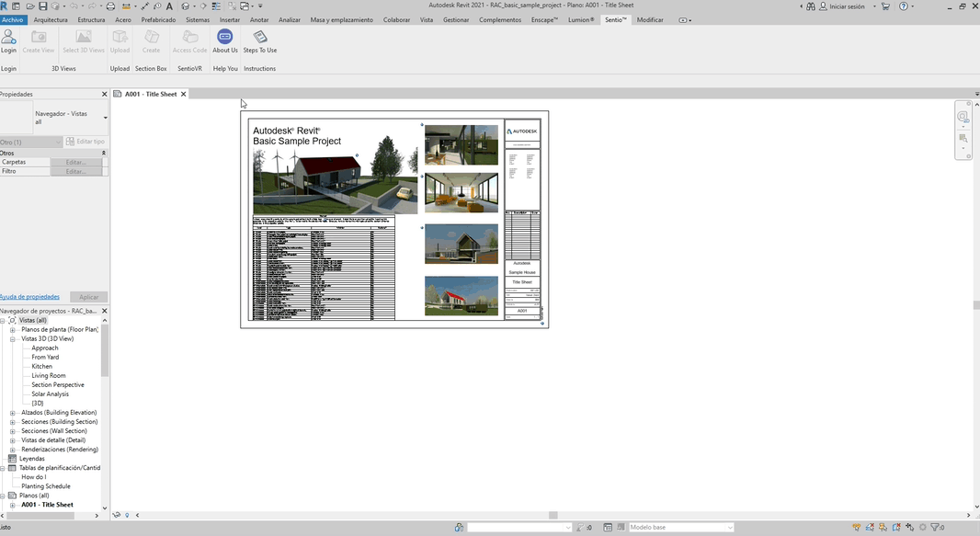980x536 pixels.
Task: Click the Ayuda de propiedades link
Action: pos(29,297)
